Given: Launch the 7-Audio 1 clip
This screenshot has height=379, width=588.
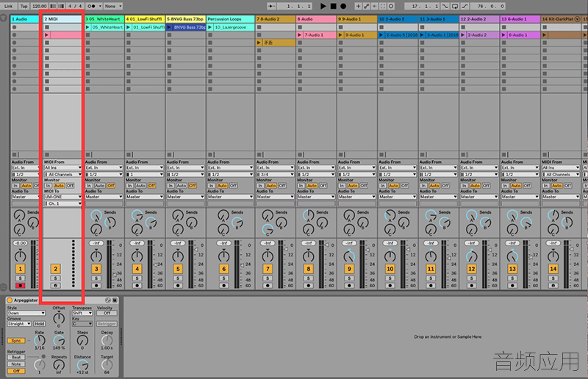Looking at the screenshot, I should (300, 35).
